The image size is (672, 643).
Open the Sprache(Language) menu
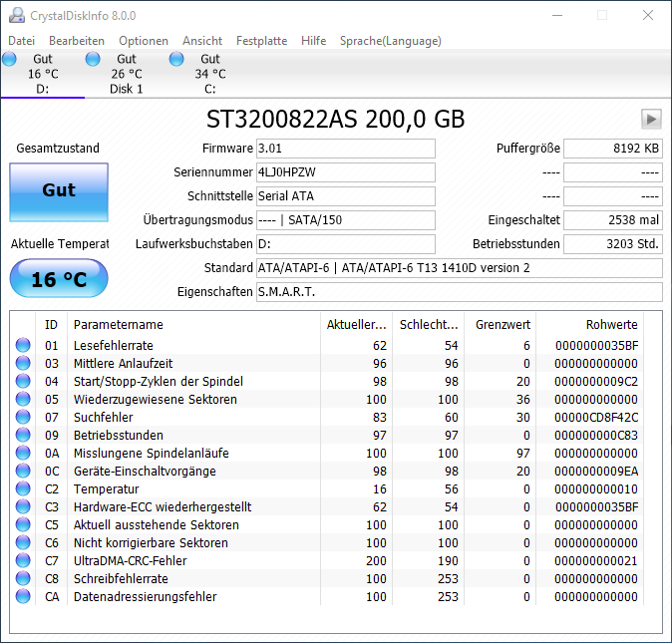point(391,41)
